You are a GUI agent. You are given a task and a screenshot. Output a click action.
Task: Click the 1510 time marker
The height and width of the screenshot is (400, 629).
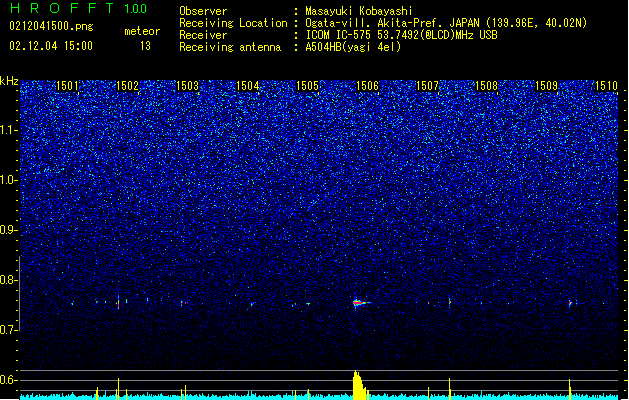606,86
